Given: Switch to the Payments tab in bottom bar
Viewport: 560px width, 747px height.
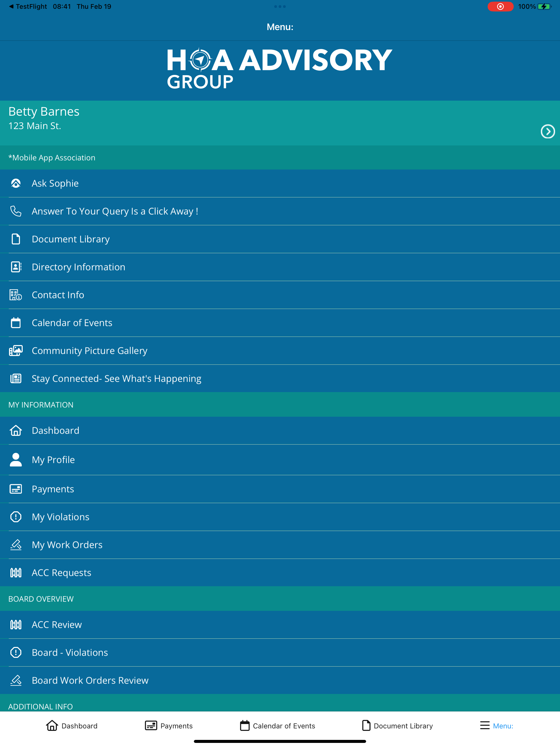Looking at the screenshot, I should coord(169,726).
